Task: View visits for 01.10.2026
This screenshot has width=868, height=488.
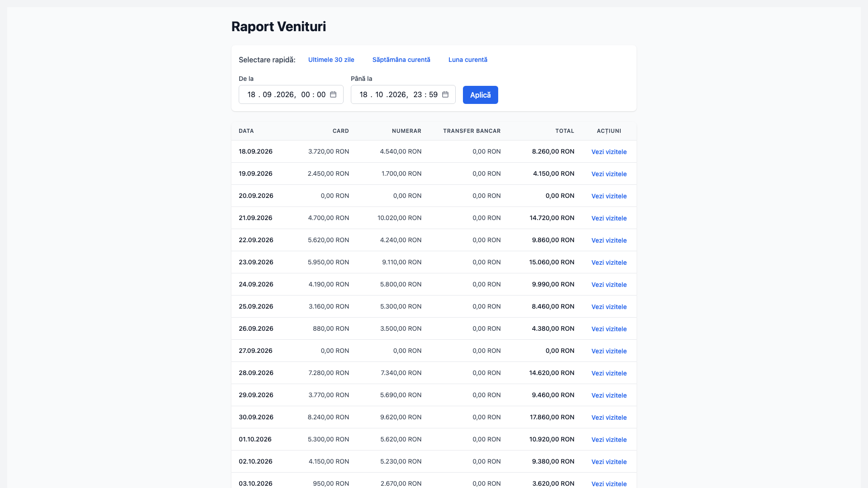Action: click(609, 440)
